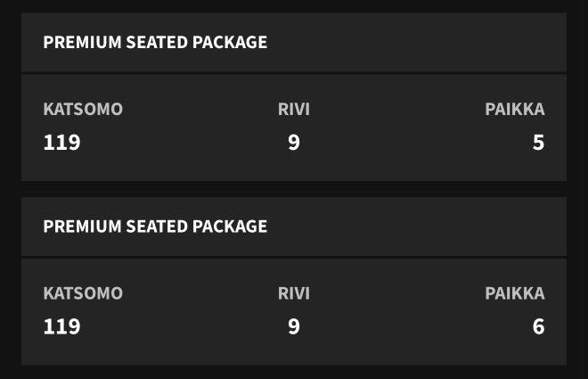Viewport: 588px width, 379px height.
Task: Open the seat 6 ticket details card
Action: (294, 312)
